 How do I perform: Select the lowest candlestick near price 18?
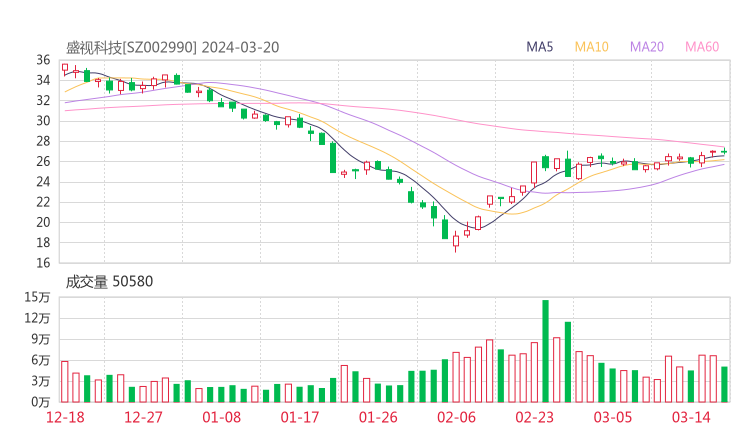tap(456, 242)
